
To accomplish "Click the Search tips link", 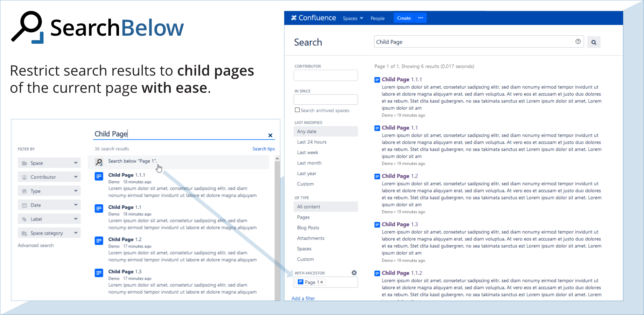I will point(264,149).
